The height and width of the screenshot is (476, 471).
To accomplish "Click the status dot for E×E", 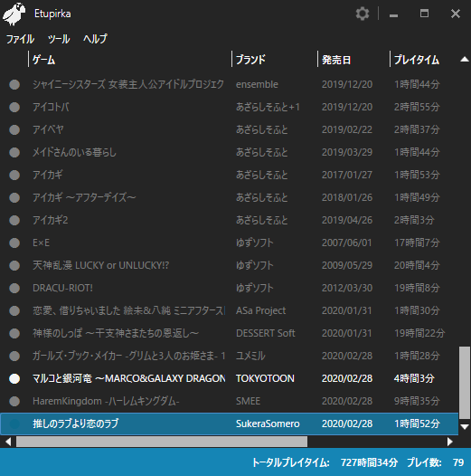I will pyautogui.click(x=14, y=243).
